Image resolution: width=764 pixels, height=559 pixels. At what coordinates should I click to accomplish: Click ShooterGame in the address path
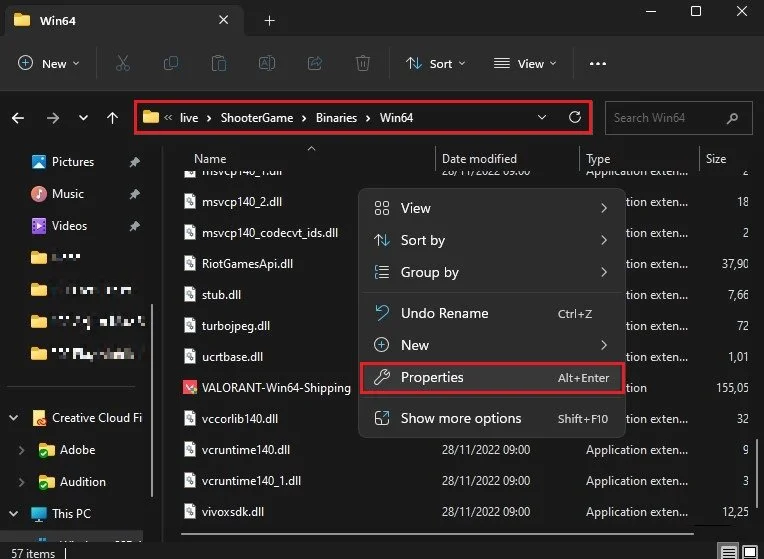[x=257, y=118]
